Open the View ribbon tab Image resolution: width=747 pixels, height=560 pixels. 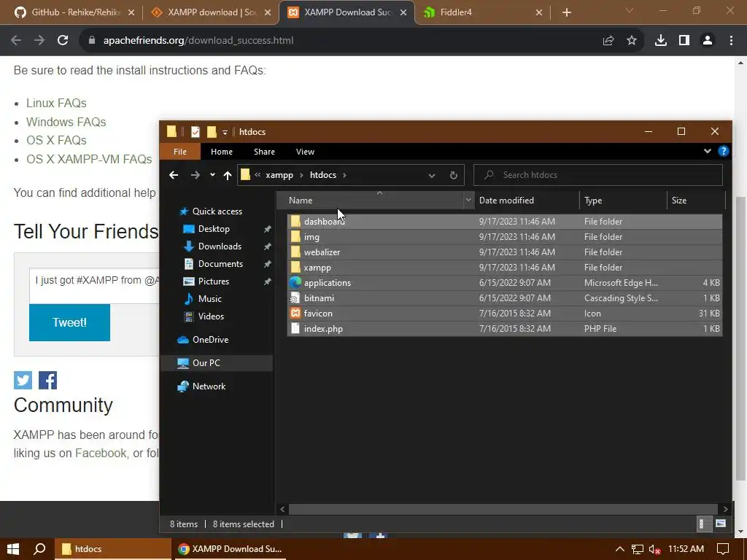(x=305, y=152)
